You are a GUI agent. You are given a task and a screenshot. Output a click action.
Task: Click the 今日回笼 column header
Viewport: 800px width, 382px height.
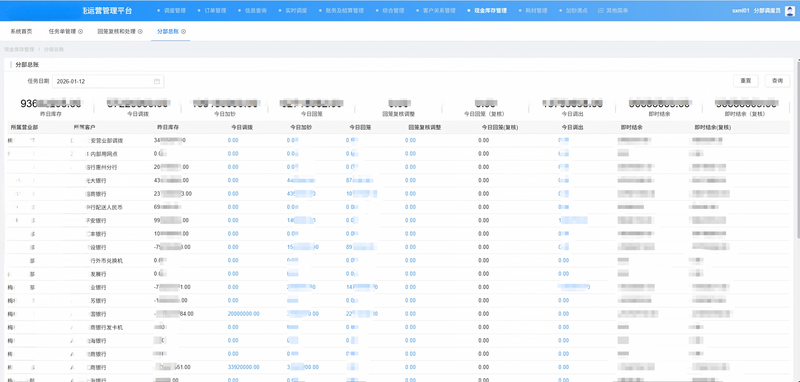point(360,127)
